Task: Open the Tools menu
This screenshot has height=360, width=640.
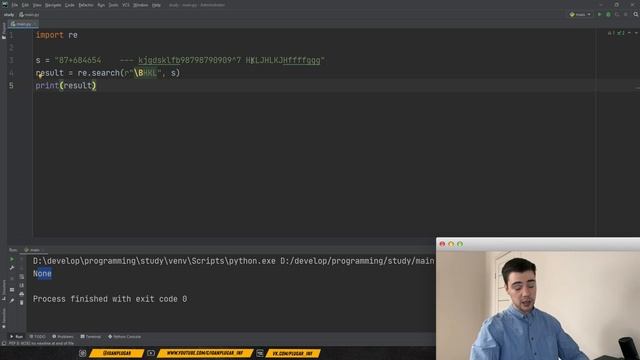Action: (113, 5)
